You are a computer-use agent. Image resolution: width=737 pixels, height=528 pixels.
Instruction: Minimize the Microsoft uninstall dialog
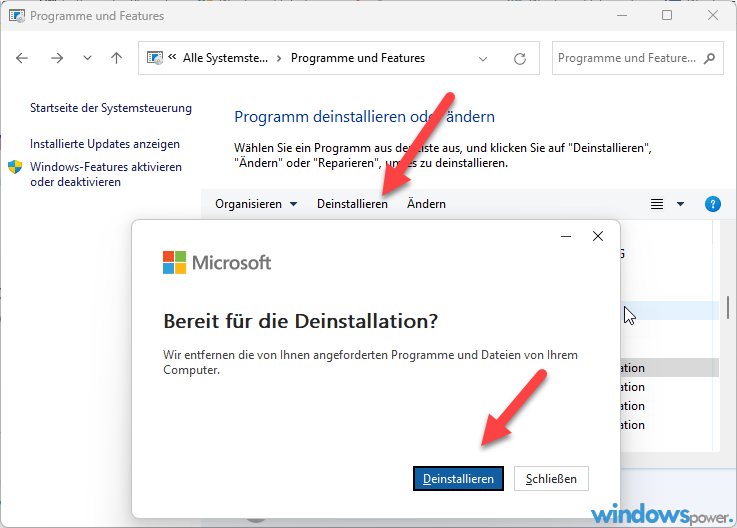(x=566, y=236)
